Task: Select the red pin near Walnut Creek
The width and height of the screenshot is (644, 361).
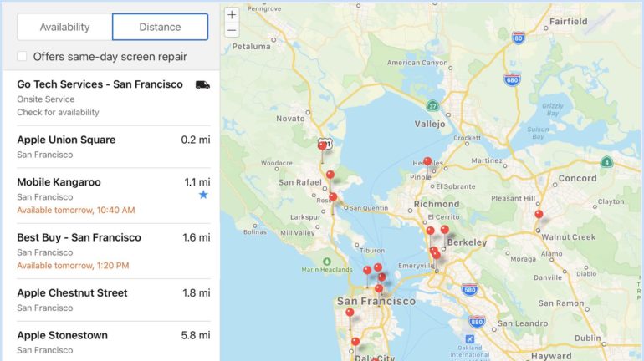Action: point(539,214)
